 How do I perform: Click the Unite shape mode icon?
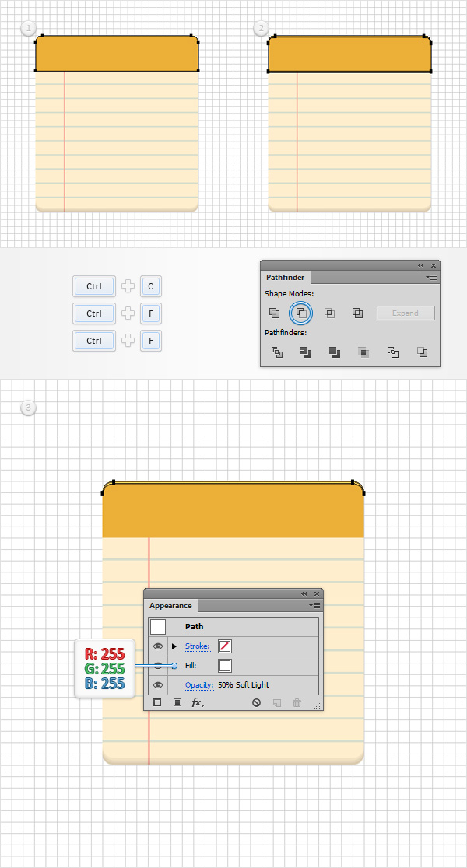pyautogui.click(x=274, y=313)
